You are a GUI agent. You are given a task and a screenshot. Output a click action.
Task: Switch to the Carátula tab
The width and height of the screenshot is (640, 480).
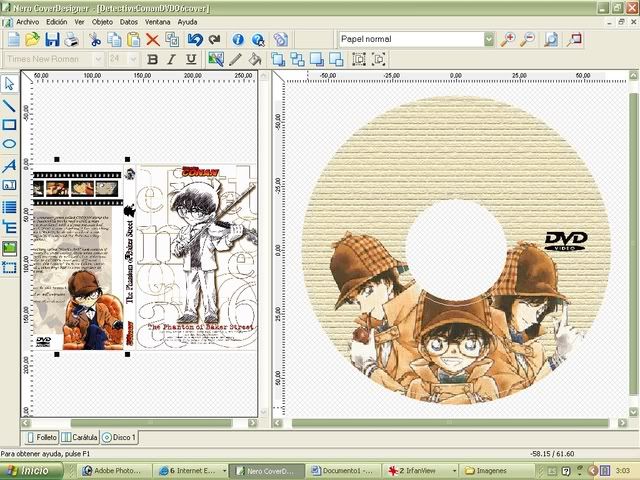click(79, 437)
